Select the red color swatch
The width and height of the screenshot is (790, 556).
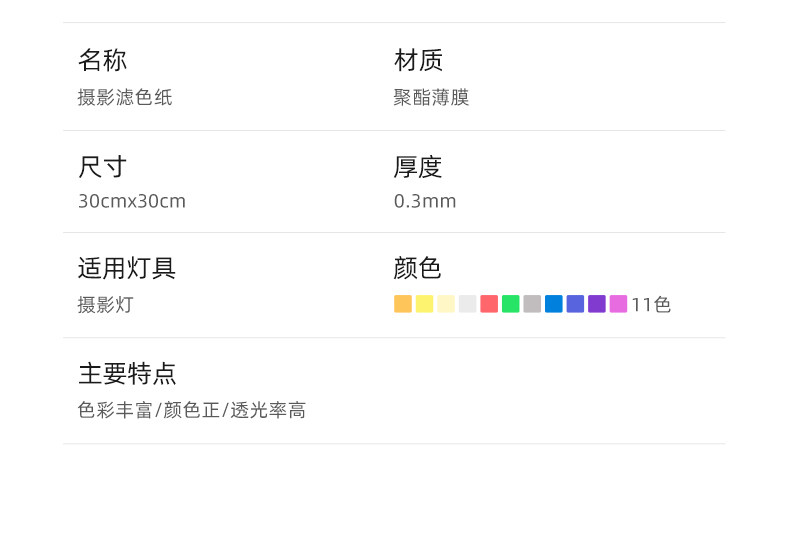(x=489, y=304)
